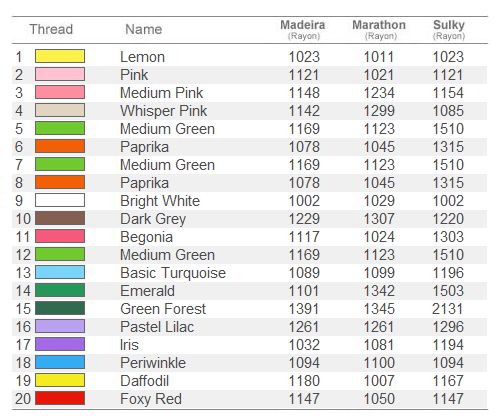The image size is (500, 420).
Task: Select the Iris thread name
Action: coord(129,345)
